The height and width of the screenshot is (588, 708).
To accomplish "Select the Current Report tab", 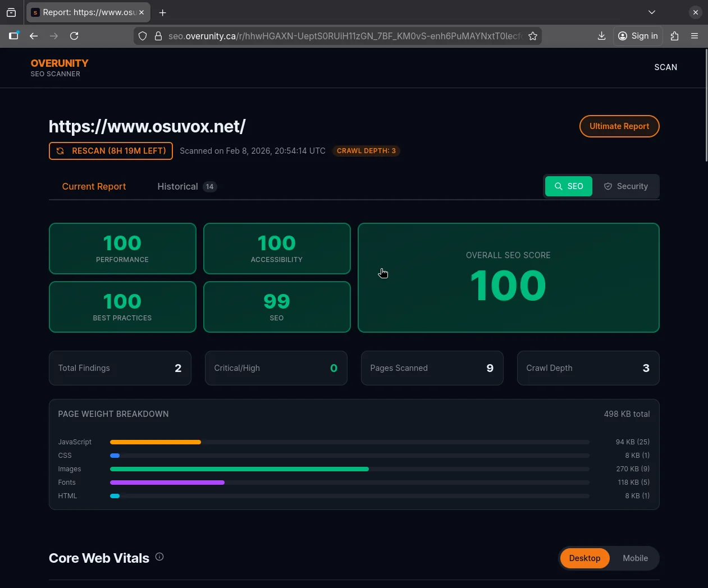I will (x=94, y=186).
